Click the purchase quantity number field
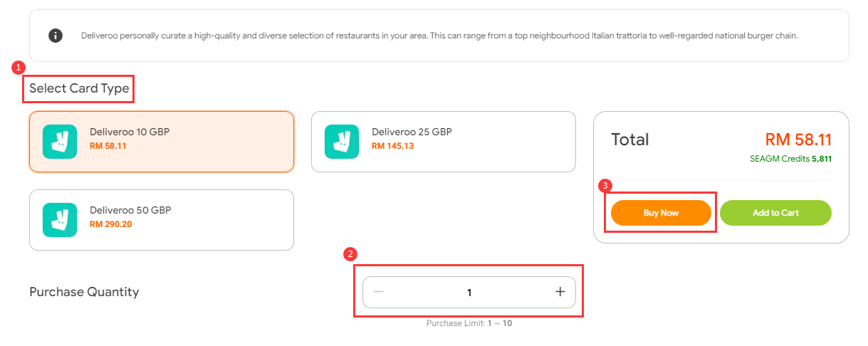This screenshot has height=346, width=868. (x=469, y=292)
